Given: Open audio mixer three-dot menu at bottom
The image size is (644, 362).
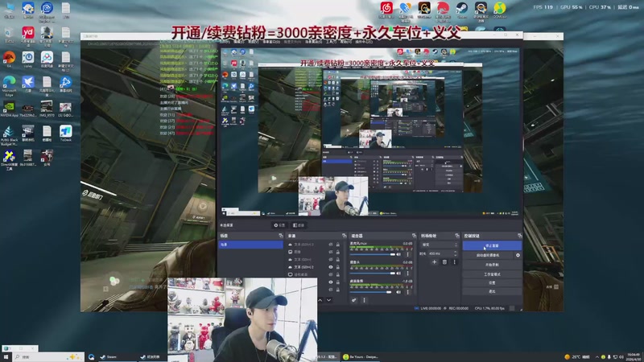Looking at the screenshot, I should coord(364,300).
